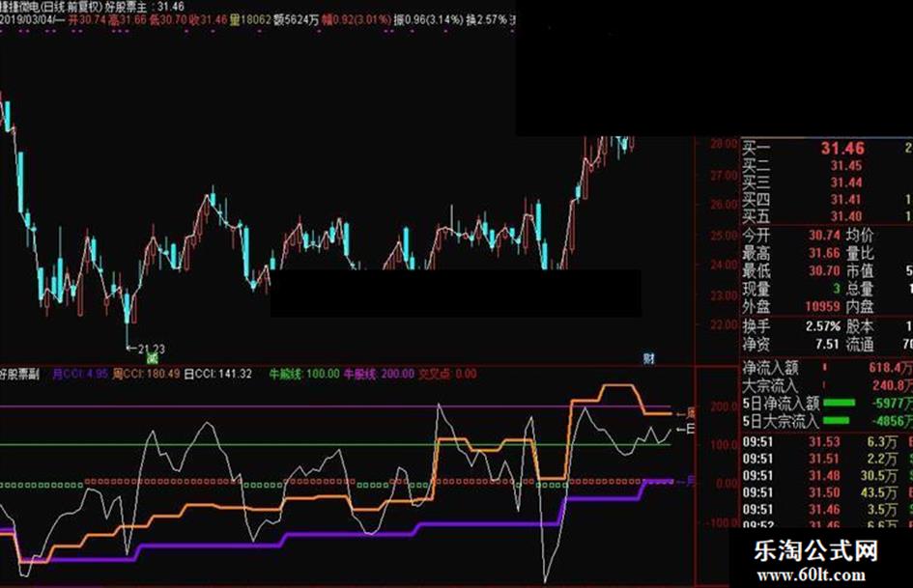
Task: Click the 月CCI: 4.95 indicator value
Action: (x=80, y=374)
